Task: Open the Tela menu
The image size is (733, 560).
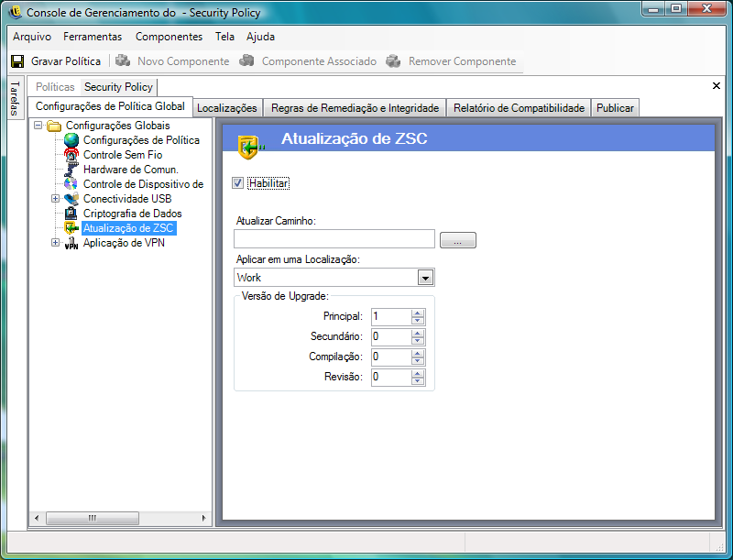Action: point(224,37)
